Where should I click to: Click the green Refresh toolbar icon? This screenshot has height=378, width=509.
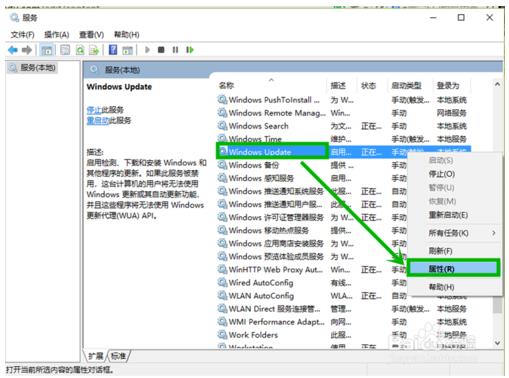pyautogui.click(x=80, y=50)
